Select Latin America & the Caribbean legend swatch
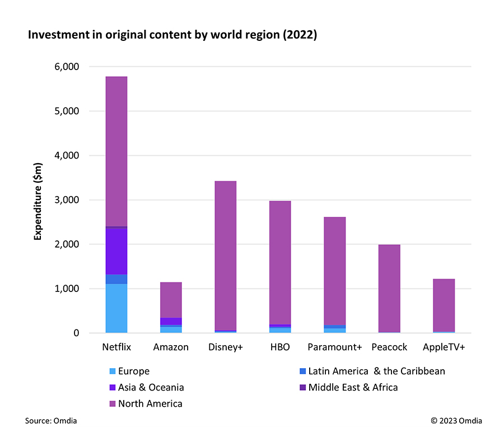This screenshot has width=504, height=441. 303,371
